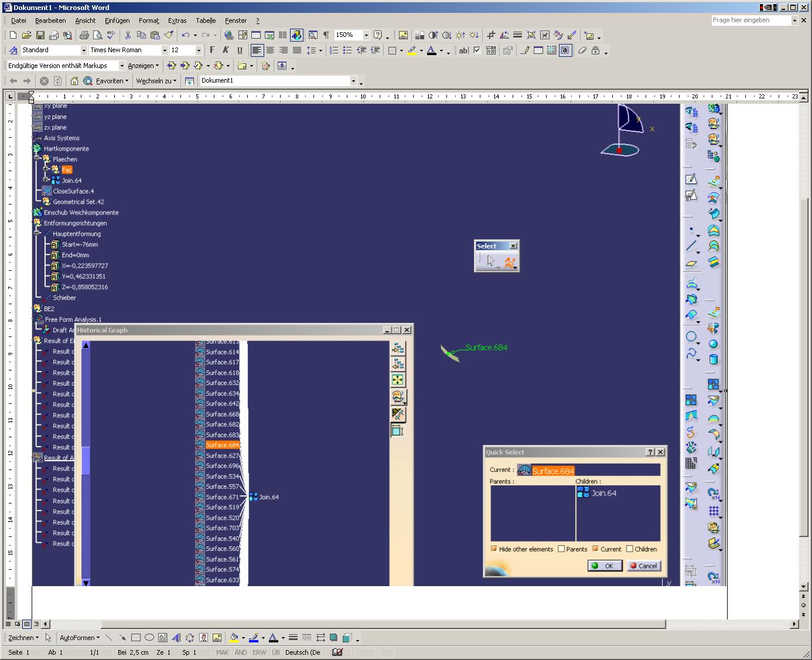812x660 pixels.
Task: Expand the AutoFormen menu
Action: click(x=80, y=638)
